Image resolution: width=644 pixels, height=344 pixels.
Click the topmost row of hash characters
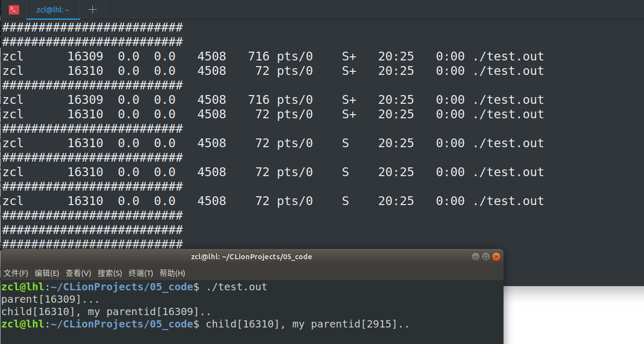coord(92,27)
